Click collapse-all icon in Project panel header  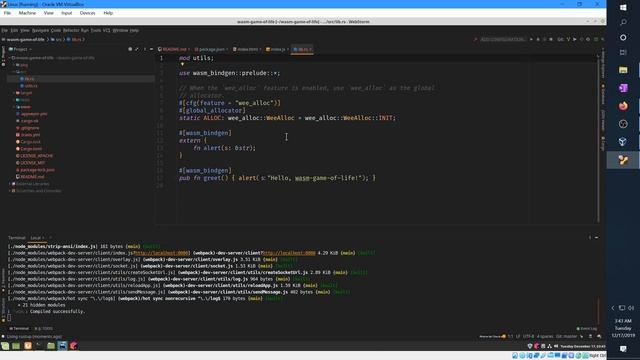(x=137, y=49)
